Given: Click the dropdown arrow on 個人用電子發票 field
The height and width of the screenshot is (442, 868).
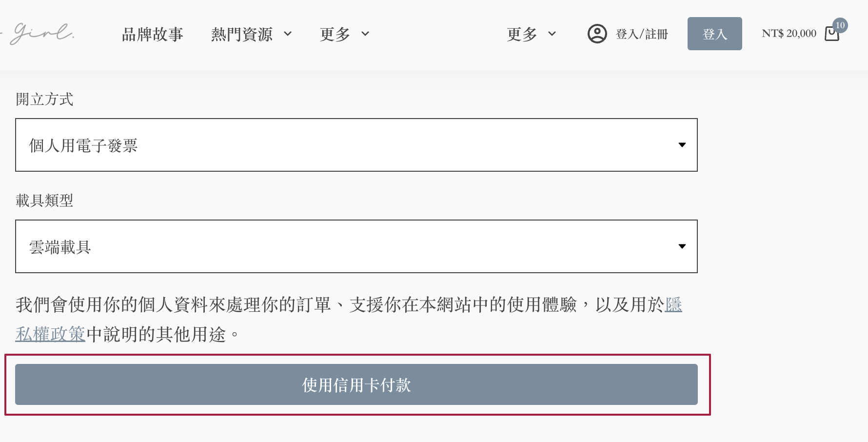Looking at the screenshot, I should (682, 145).
